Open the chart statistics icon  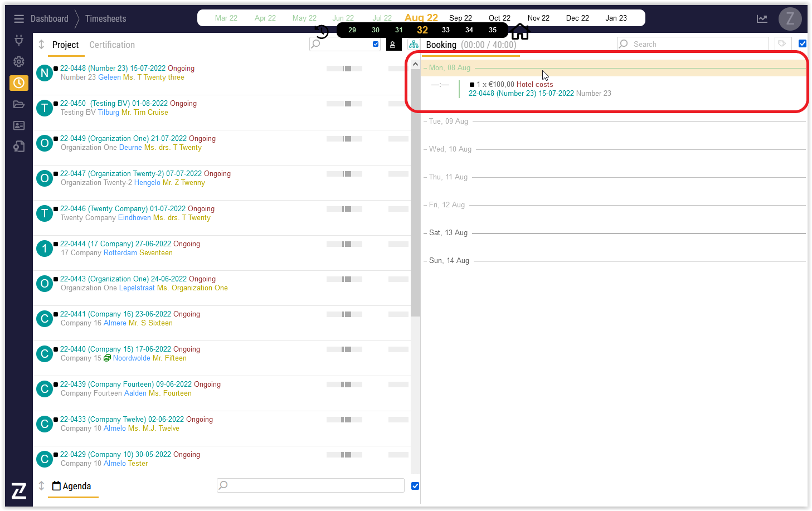point(762,19)
